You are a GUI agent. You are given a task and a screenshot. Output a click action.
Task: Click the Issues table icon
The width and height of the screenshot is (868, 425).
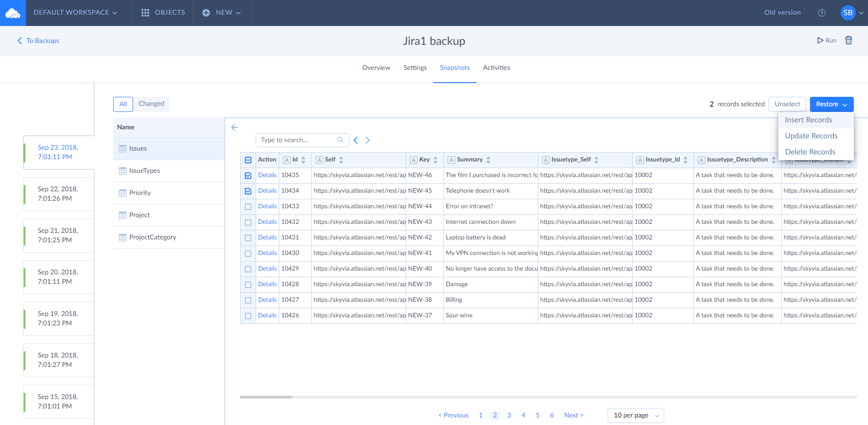[123, 149]
